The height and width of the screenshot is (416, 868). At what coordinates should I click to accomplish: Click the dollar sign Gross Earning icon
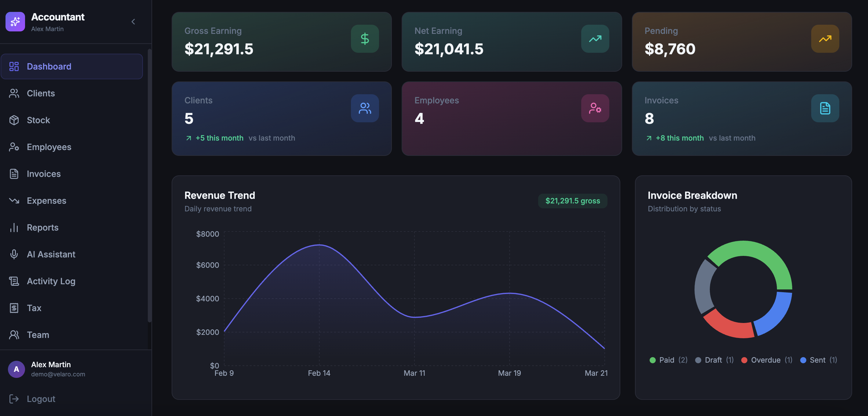pyautogui.click(x=365, y=39)
